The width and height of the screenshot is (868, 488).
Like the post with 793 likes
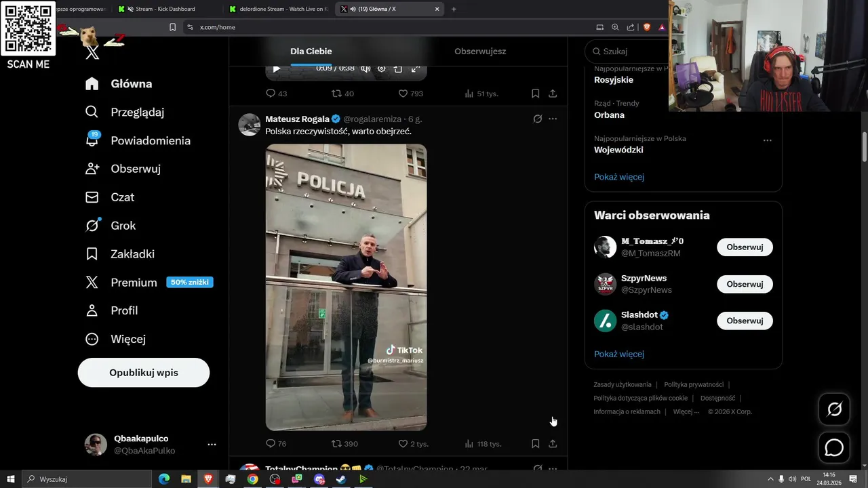click(x=410, y=94)
